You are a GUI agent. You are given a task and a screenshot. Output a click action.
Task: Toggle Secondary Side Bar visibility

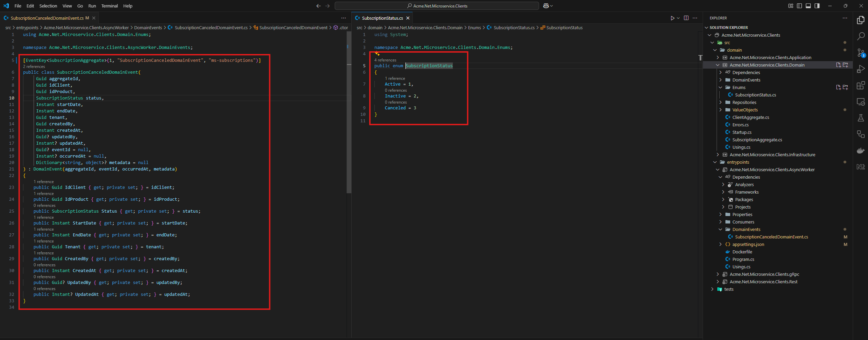tap(817, 6)
